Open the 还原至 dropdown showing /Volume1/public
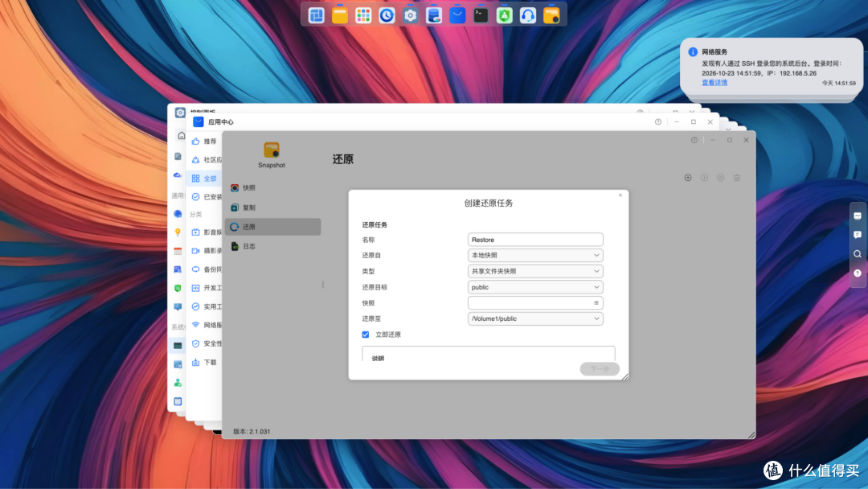The image size is (868, 489). tap(535, 318)
